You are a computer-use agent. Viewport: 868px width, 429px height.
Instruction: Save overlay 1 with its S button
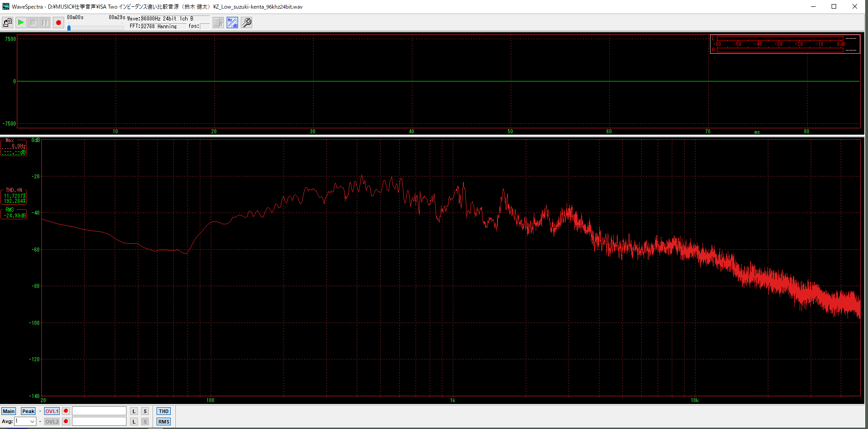145,411
